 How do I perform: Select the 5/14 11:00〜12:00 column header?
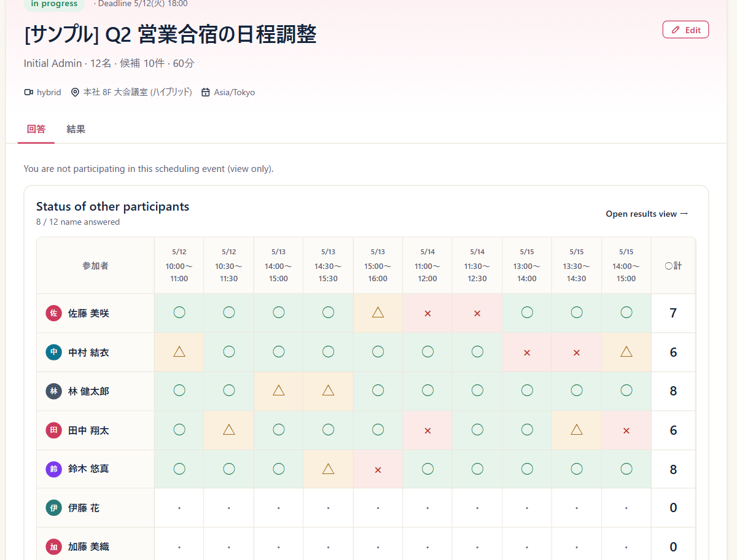pyautogui.click(x=427, y=265)
